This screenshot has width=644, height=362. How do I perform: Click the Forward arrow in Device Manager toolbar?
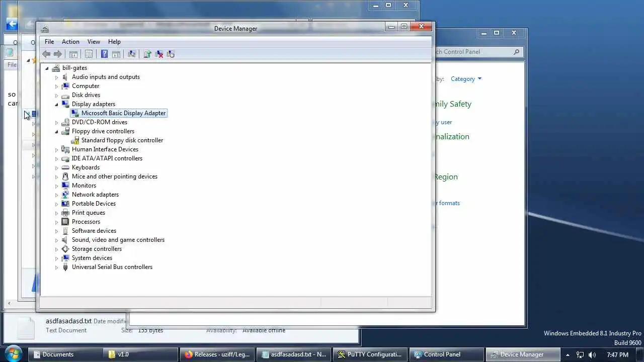coord(58,54)
